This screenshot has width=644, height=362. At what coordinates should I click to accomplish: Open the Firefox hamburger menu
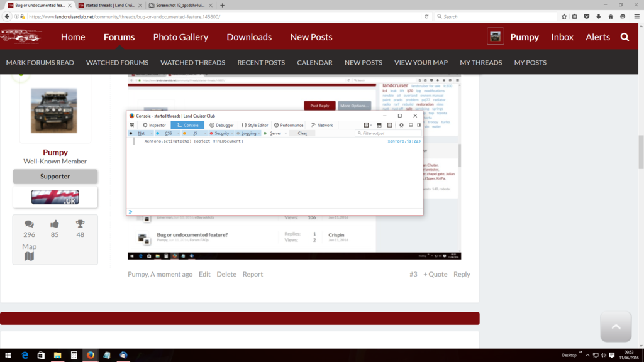(x=637, y=16)
